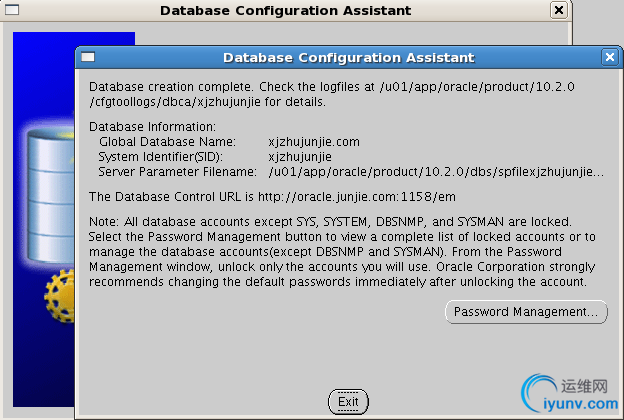Click the Server Parameter Filename path

pyautogui.click(x=436, y=172)
